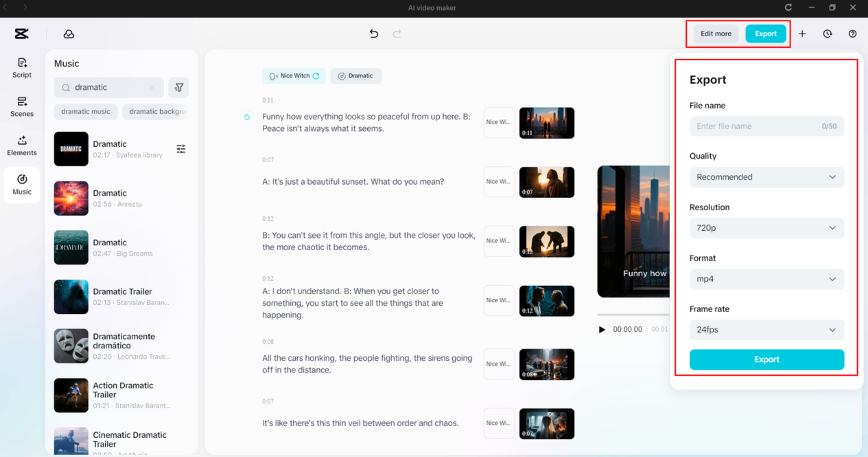Open the Quality dropdown
This screenshot has width=868, height=457.
click(766, 177)
